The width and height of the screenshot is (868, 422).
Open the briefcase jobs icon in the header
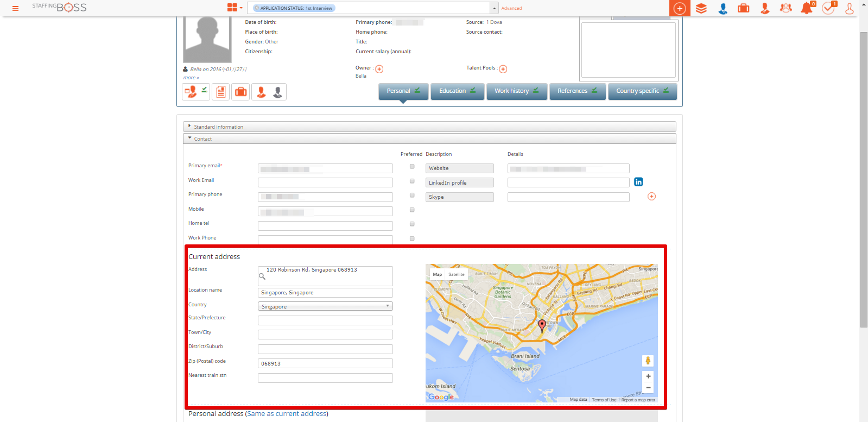pyautogui.click(x=744, y=8)
